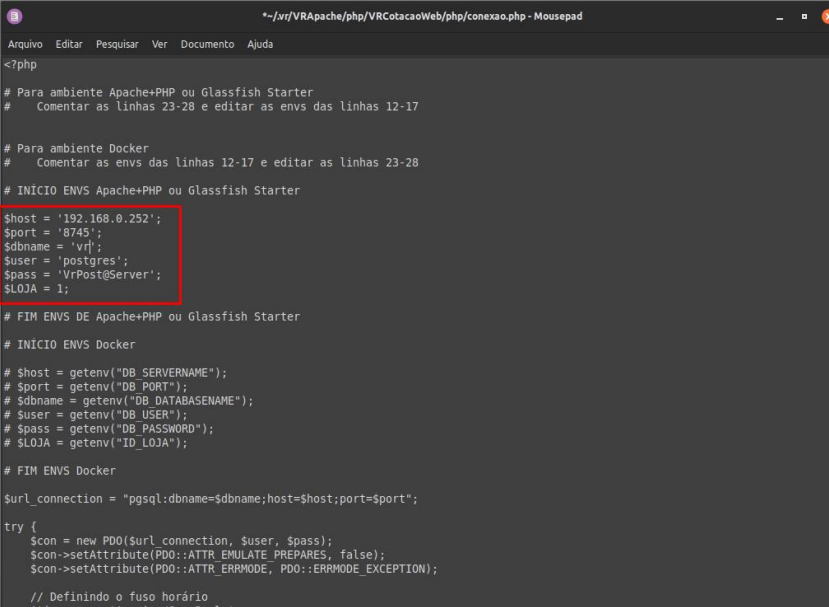Click '# FIM ENVS DE Apache+PHP' comment line

coord(152,317)
